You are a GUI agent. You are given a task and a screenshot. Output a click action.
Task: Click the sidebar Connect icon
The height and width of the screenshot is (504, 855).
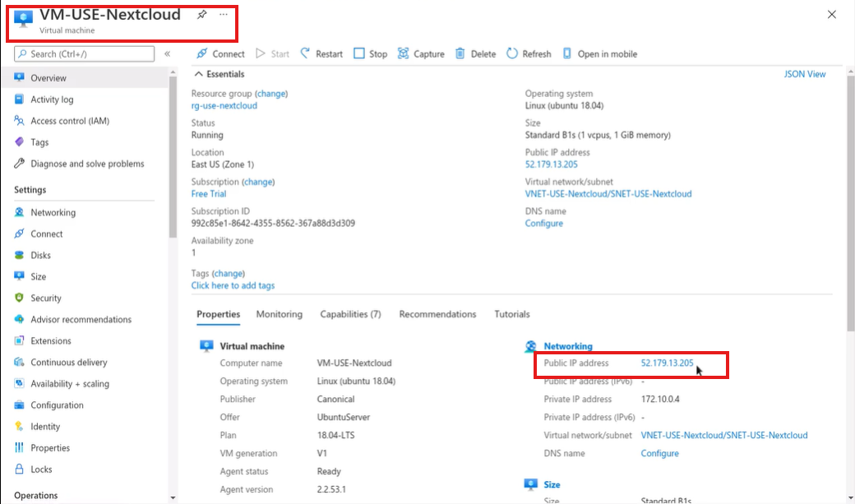[x=19, y=234]
